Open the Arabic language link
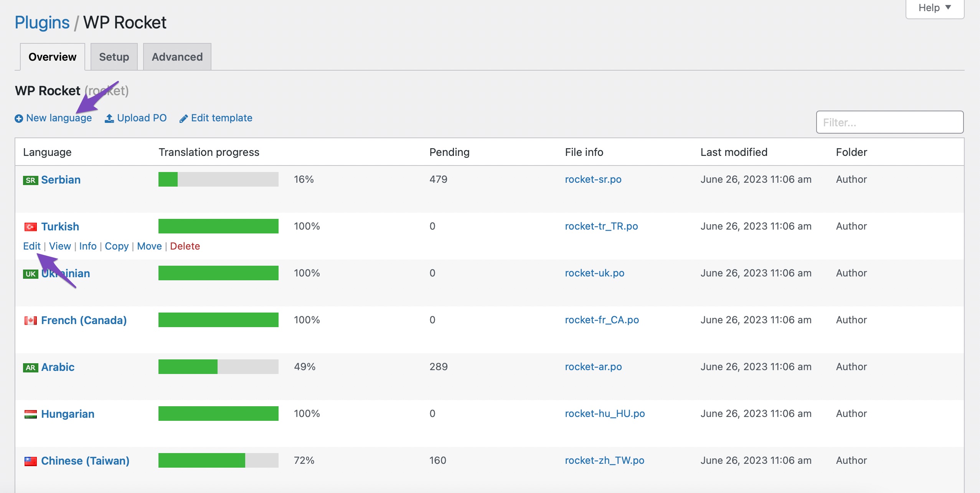The width and height of the screenshot is (980, 493). pos(58,367)
